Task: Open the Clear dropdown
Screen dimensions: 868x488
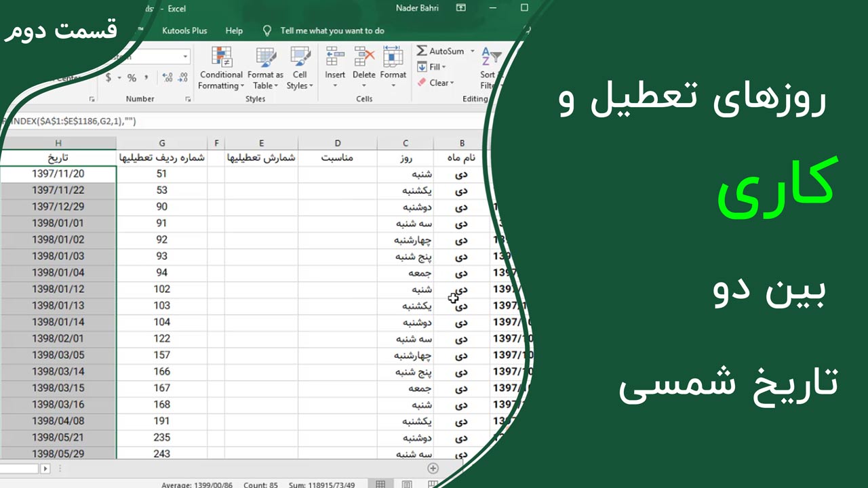Action: tap(436, 83)
